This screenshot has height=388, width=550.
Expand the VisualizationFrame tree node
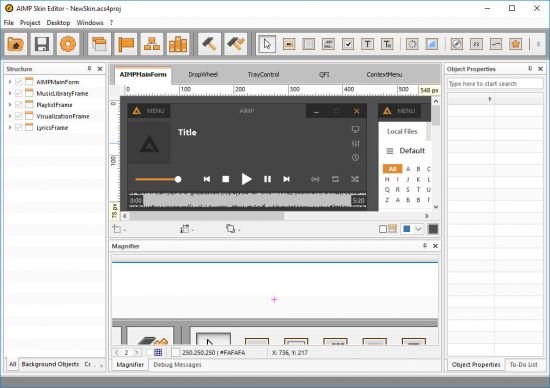point(10,116)
